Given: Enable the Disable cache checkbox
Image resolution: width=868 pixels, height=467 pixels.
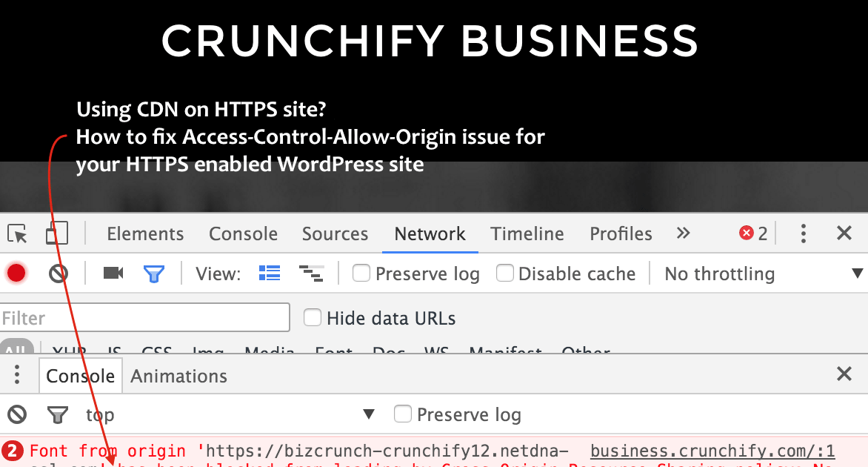Looking at the screenshot, I should click(505, 273).
